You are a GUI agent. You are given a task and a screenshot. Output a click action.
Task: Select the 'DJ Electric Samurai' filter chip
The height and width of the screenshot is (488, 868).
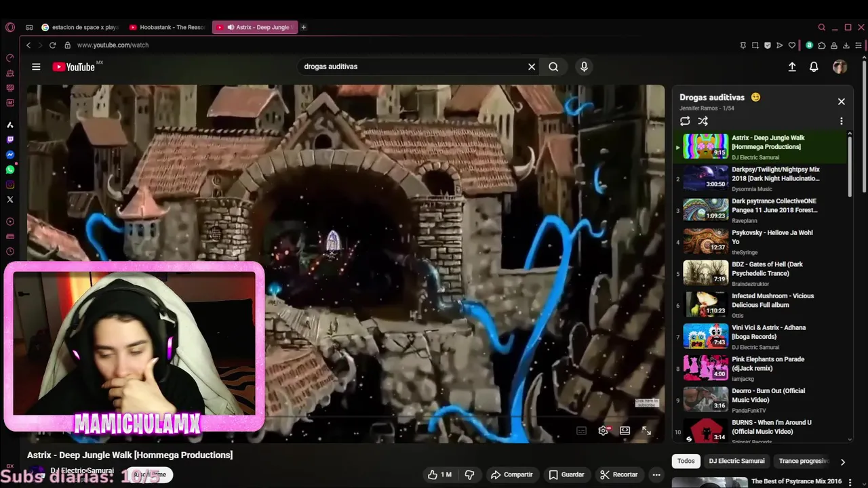coord(736,461)
